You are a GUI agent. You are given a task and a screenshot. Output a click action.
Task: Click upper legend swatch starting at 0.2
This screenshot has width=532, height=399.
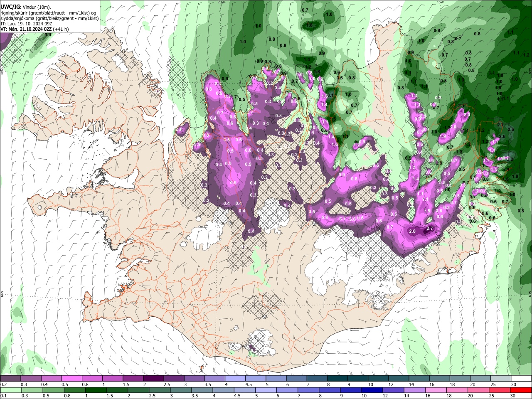click(x=11, y=379)
